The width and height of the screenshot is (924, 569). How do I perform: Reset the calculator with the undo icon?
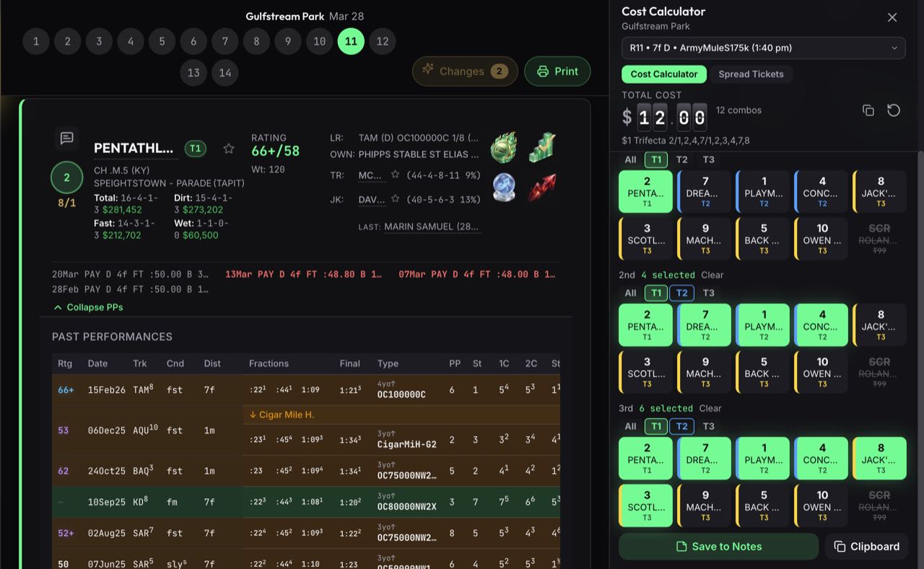[x=894, y=110]
